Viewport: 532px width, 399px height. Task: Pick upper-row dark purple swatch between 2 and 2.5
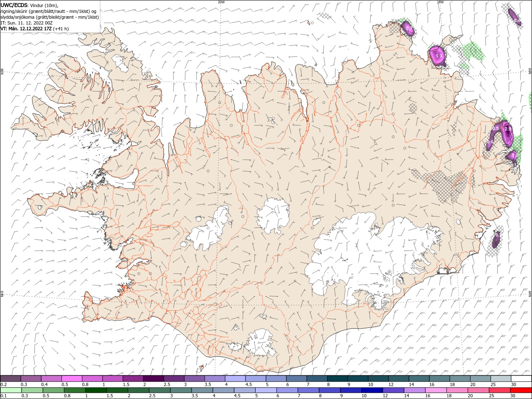tap(153, 378)
